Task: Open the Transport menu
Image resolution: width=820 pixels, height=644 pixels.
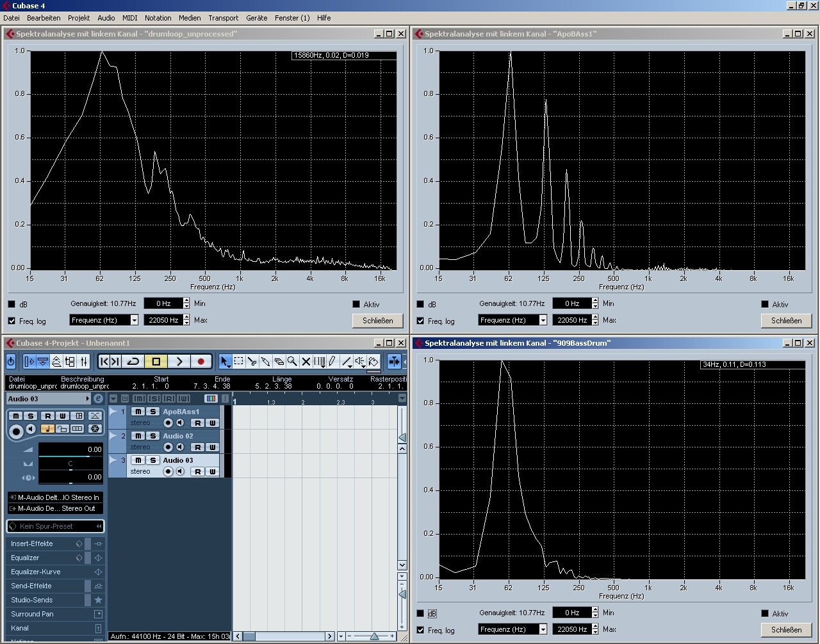Action: coord(223,18)
